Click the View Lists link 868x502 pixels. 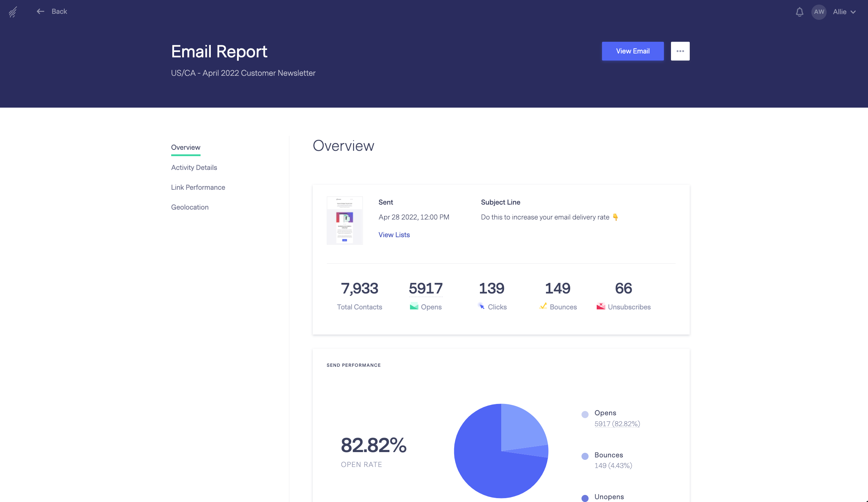394,234
